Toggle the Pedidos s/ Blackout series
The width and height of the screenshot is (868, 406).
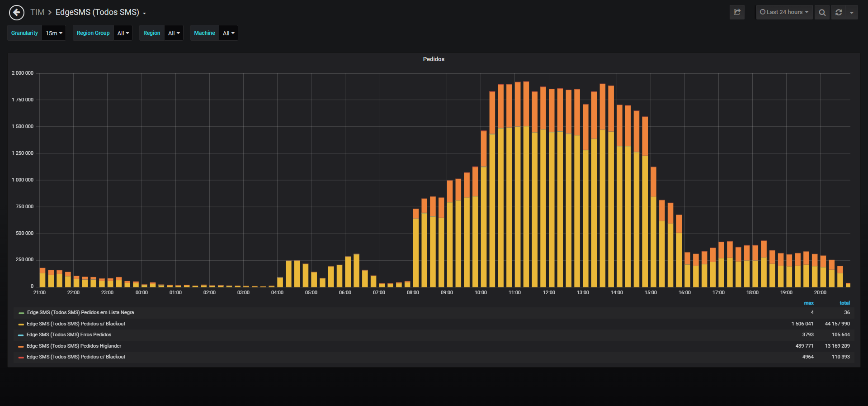click(x=76, y=324)
